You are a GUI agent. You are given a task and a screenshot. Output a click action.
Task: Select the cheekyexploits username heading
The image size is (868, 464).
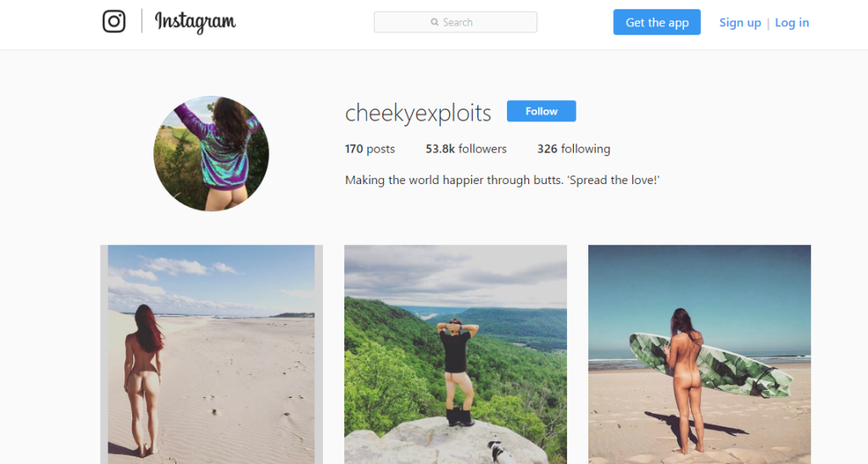point(418,113)
